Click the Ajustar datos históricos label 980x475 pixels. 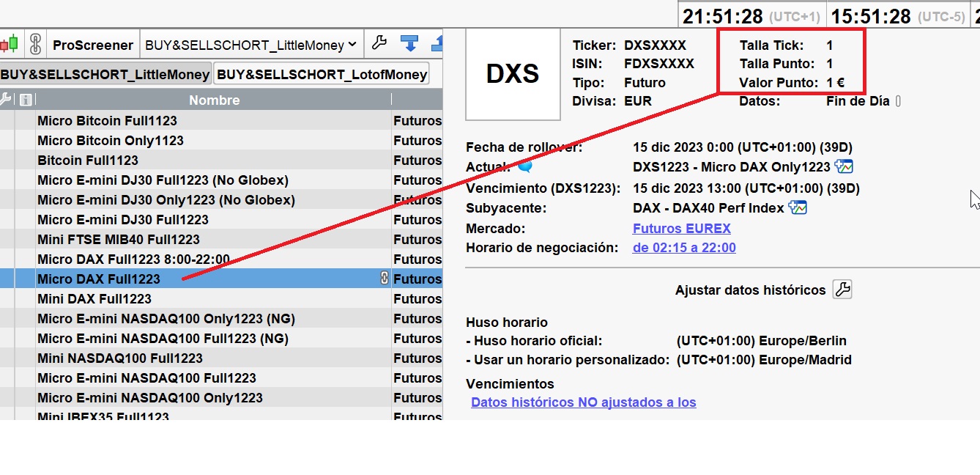point(750,290)
